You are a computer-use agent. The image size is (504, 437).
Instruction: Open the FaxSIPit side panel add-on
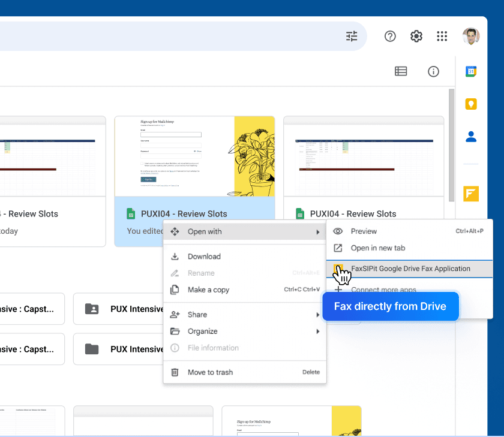pyautogui.click(x=471, y=194)
